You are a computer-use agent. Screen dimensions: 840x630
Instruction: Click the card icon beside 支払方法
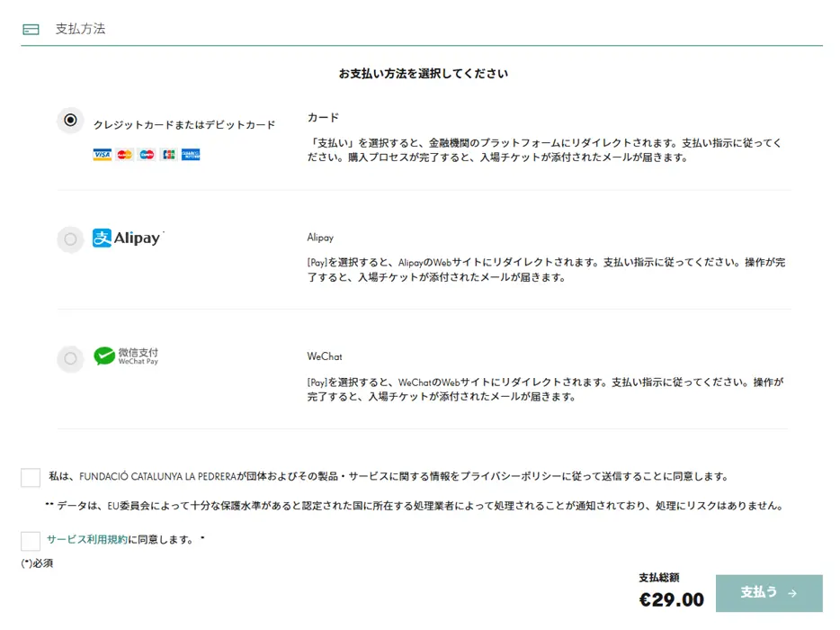[31, 30]
